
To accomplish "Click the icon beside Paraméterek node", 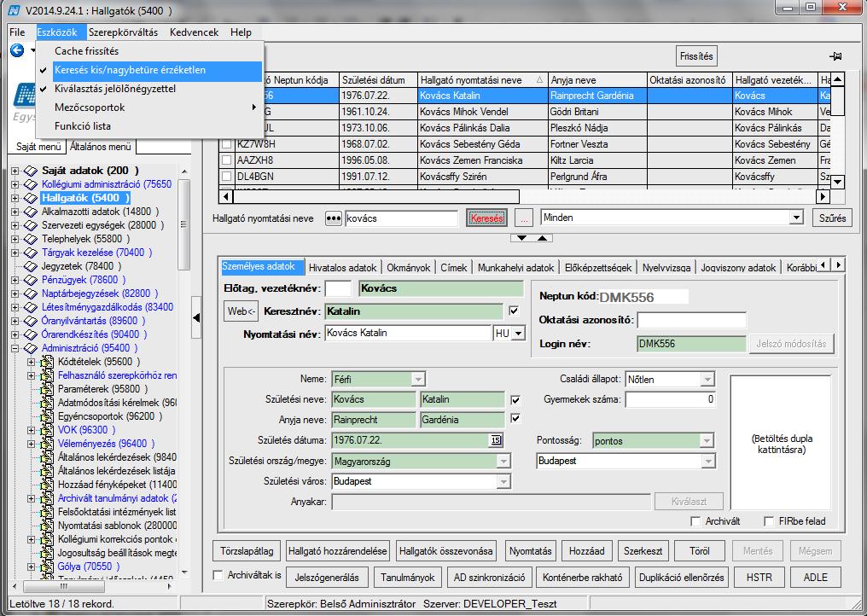I will click(47, 389).
